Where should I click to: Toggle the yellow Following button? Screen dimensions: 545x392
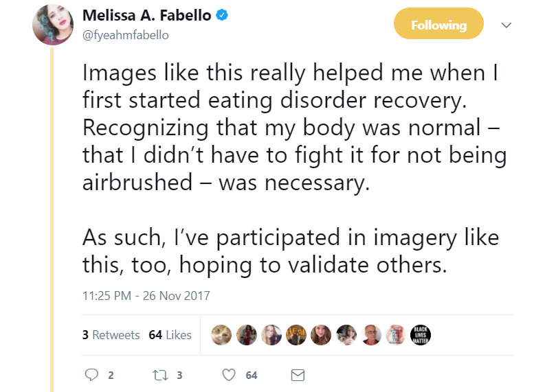(438, 25)
